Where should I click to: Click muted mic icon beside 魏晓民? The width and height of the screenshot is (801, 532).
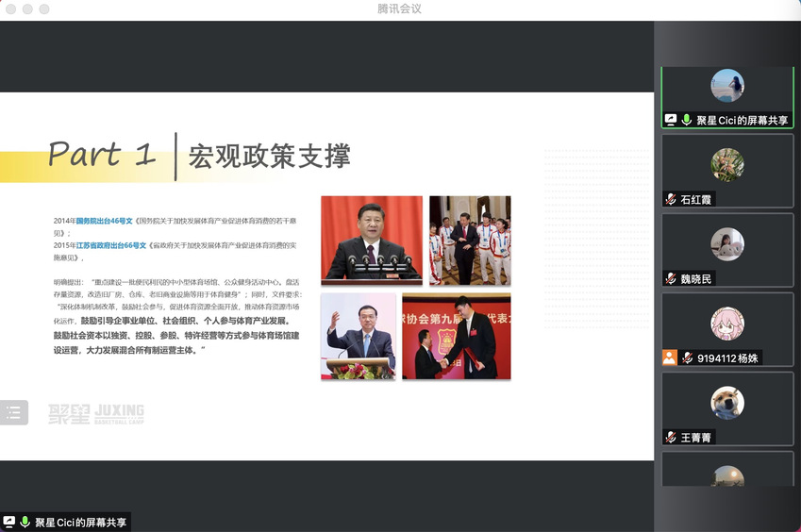click(x=671, y=278)
